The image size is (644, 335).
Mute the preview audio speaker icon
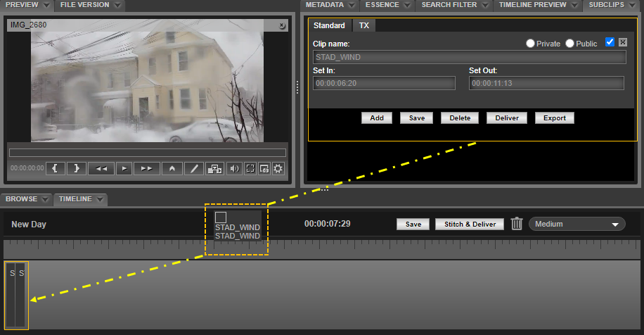235,168
